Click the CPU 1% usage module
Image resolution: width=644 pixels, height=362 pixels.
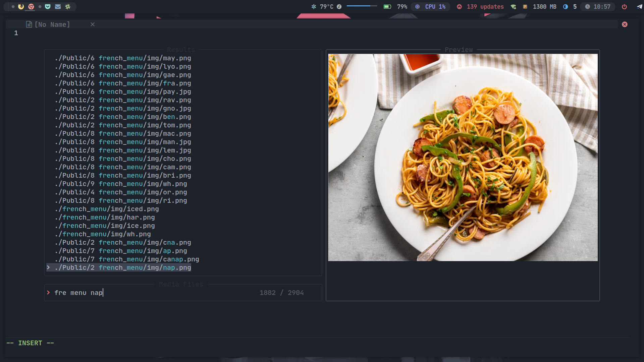click(431, 7)
